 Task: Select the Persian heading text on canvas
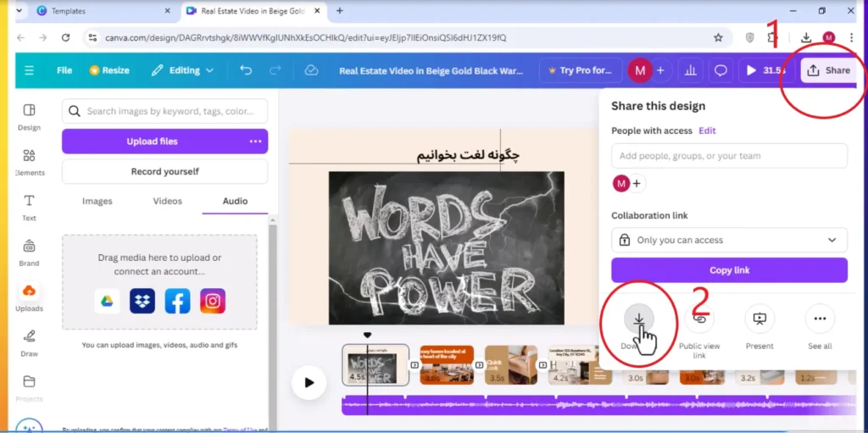pos(468,155)
